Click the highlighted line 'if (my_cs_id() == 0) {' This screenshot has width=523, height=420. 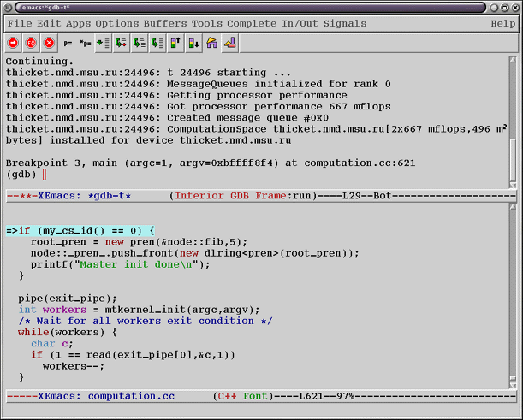[80, 231]
